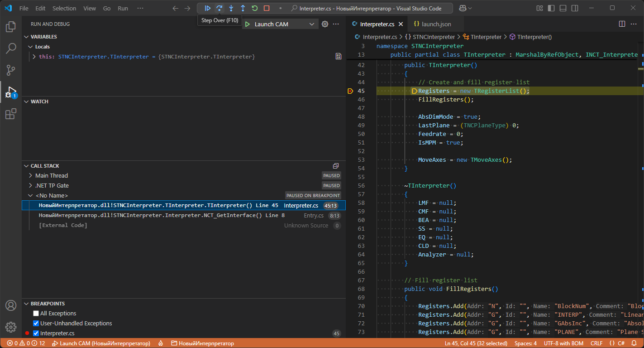This screenshot has width=644, height=348.
Task: Go forward with the navigation arrow
Action: click(x=188, y=8)
